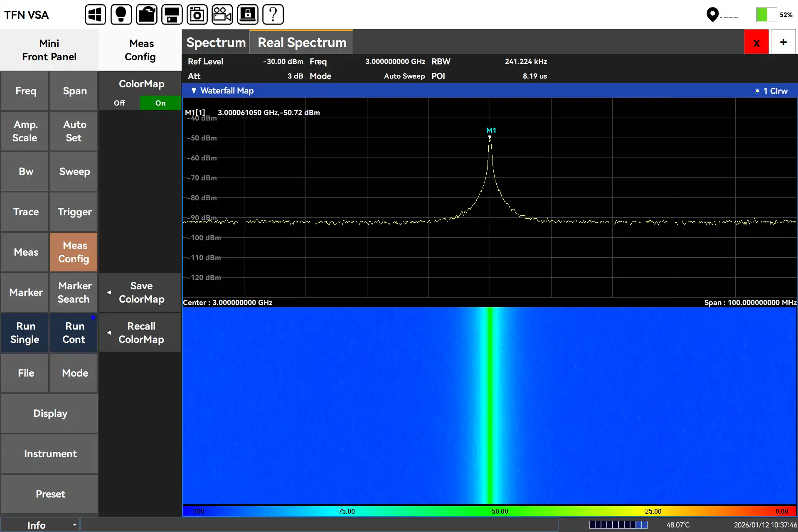Click the Att 3 dB value
The height and width of the screenshot is (532, 798).
coord(296,76)
